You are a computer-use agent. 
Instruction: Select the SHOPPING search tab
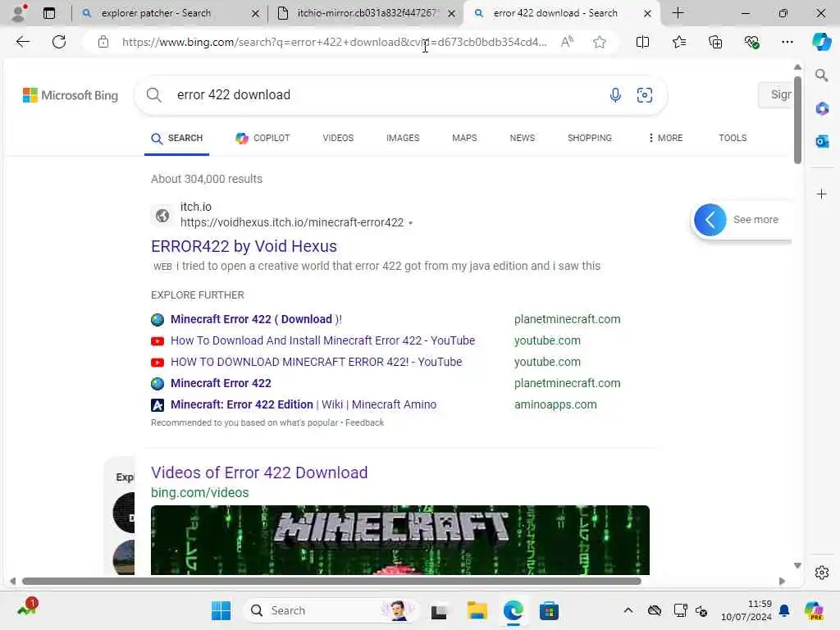pos(589,138)
